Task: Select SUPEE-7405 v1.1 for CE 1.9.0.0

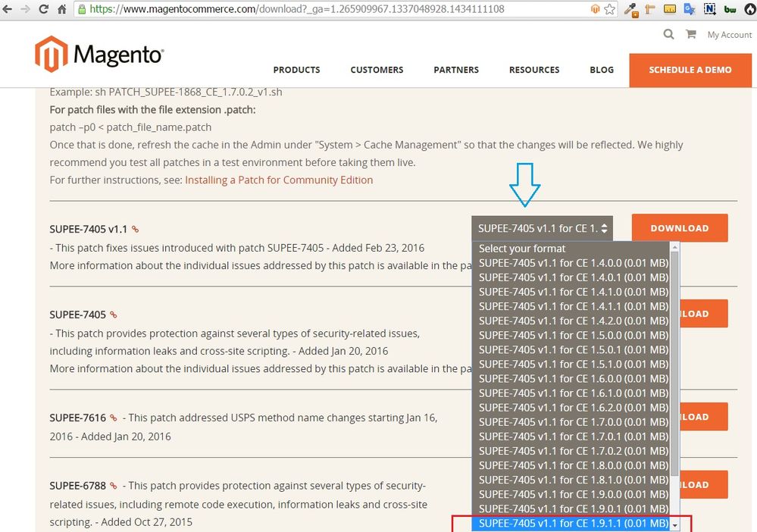Action: pyautogui.click(x=571, y=494)
